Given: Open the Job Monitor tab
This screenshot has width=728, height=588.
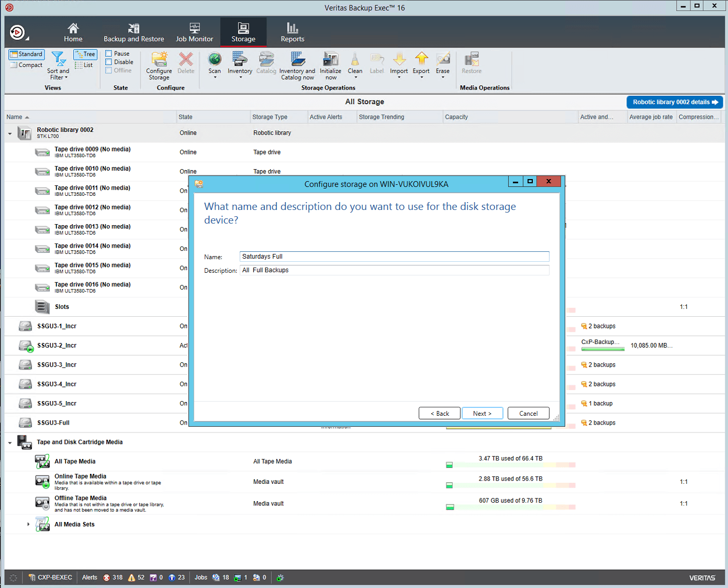Looking at the screenshot, I should click(194, 31).
